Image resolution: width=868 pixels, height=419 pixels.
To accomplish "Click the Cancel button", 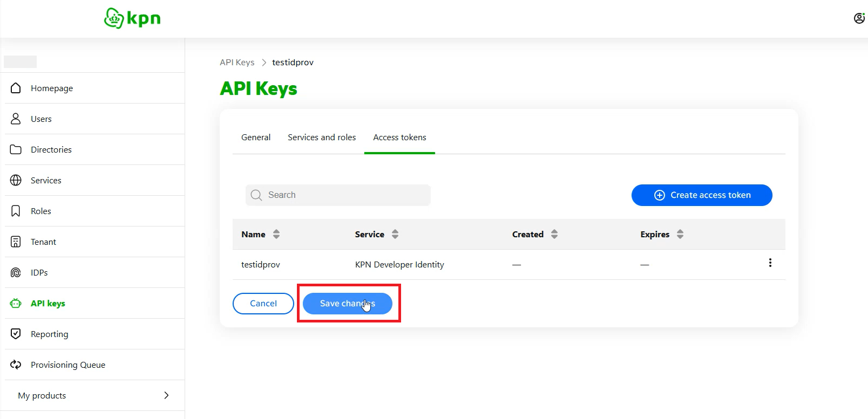I will pyautogui.click(x=263, y=304).
